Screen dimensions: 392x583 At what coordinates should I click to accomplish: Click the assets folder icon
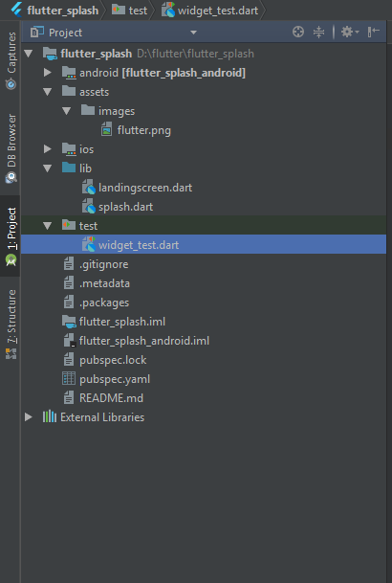click(x=69, y=91)
